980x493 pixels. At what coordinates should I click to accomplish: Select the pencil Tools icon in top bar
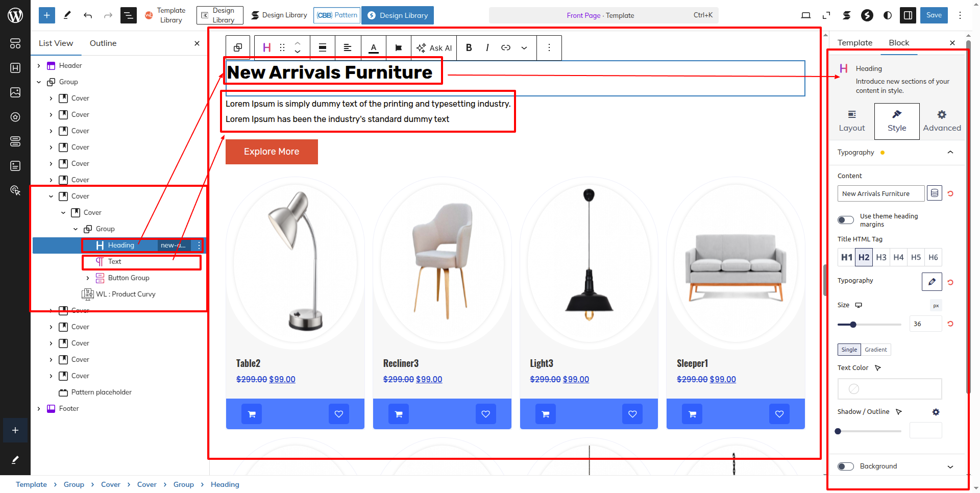67,15
